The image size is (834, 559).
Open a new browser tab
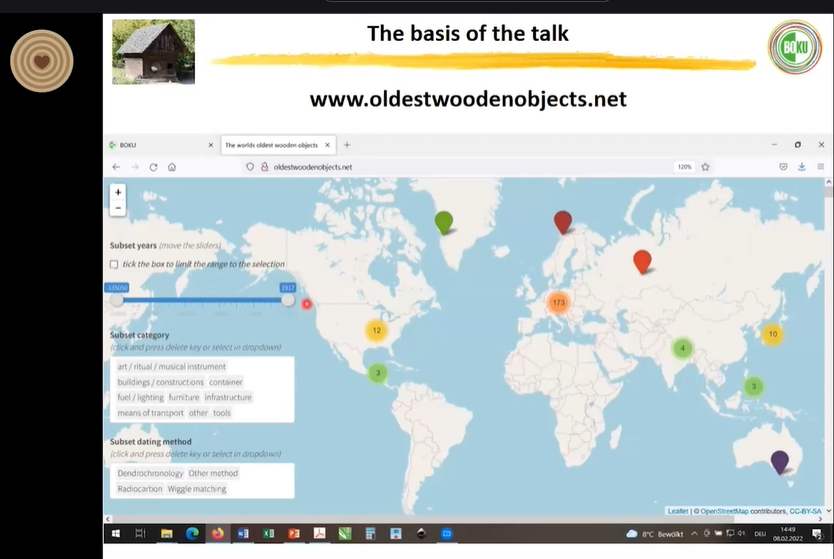tap(347, 145)
